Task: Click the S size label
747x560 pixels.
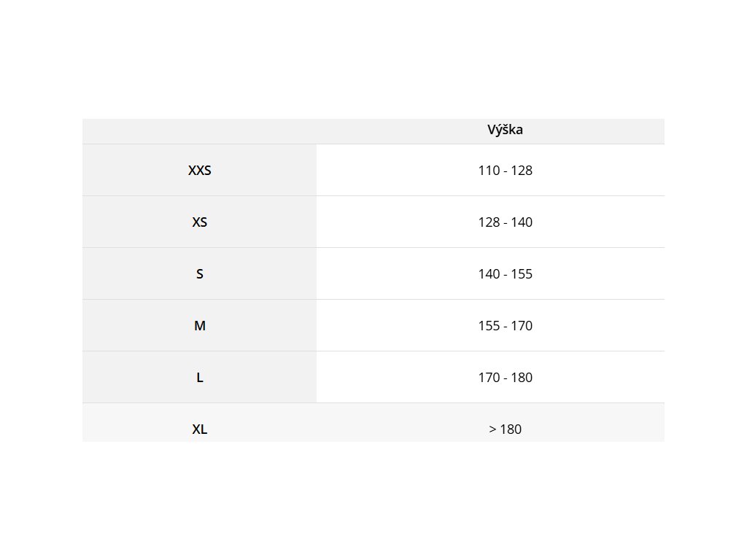Action: 200,274
